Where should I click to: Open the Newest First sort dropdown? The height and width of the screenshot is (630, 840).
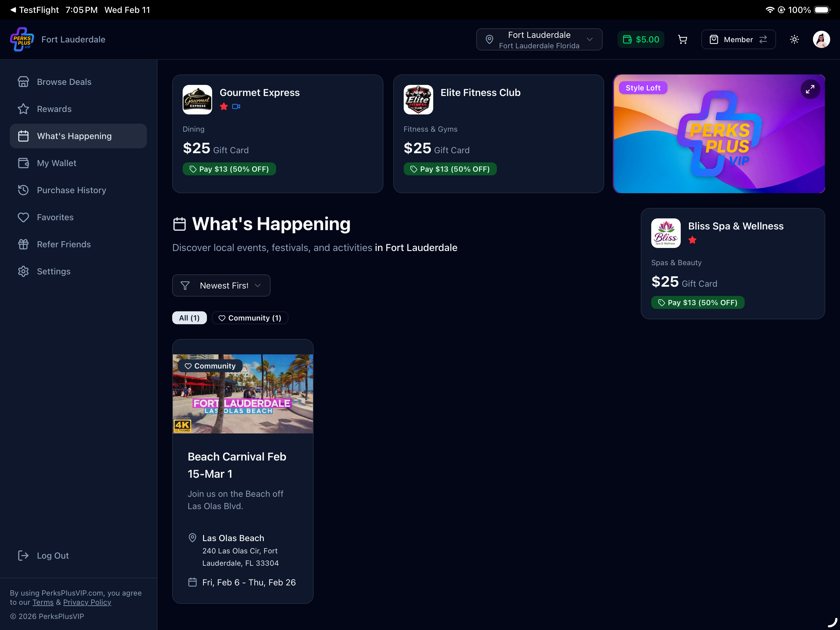click(221, 285)
